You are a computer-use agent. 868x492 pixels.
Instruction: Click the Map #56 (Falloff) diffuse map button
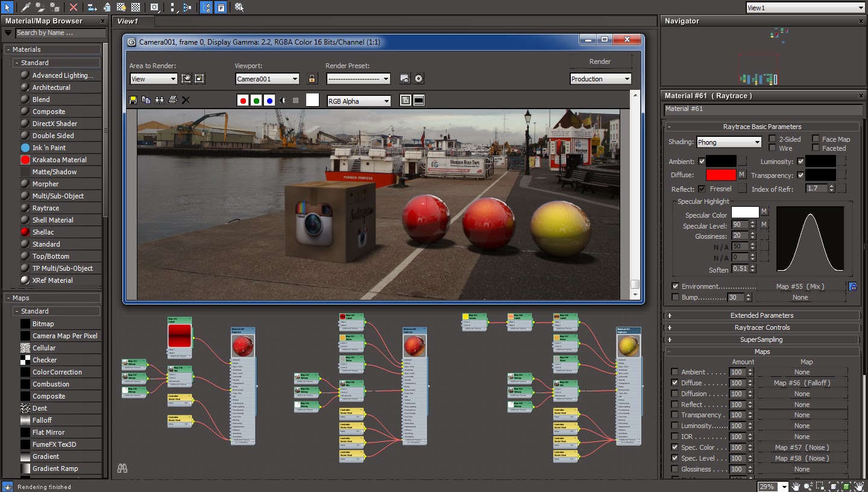click(802, 383)
